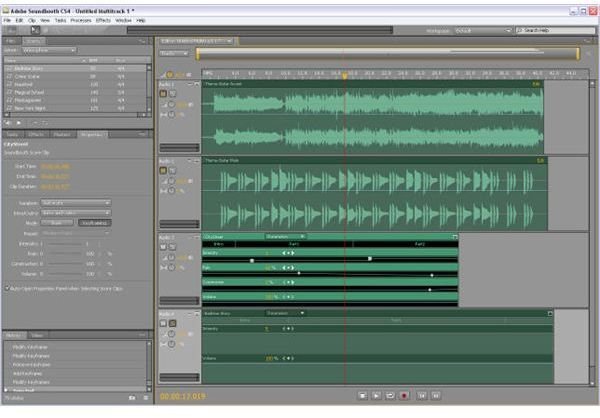This screenshot has height=418, width=600.
Task: Click the playhead marker on time ruler
Action: (344, 75)
